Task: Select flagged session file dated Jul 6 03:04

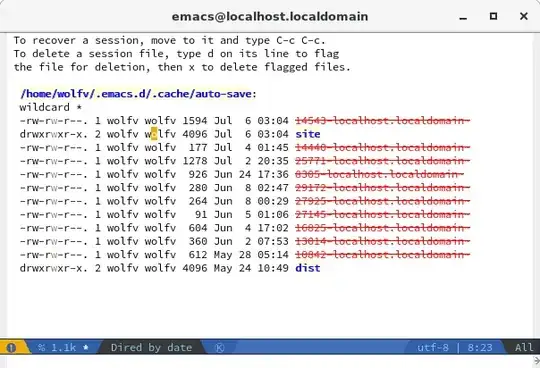Action: [383, 120]
